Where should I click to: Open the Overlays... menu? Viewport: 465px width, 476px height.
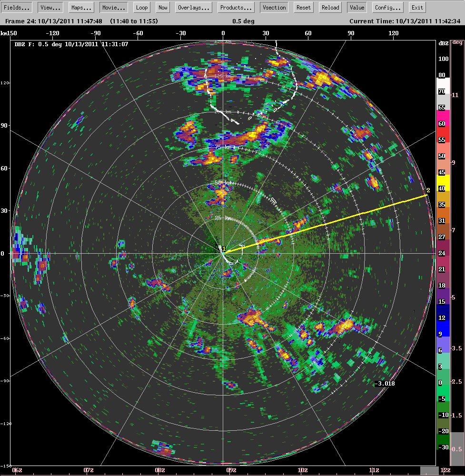click(194, 8)
